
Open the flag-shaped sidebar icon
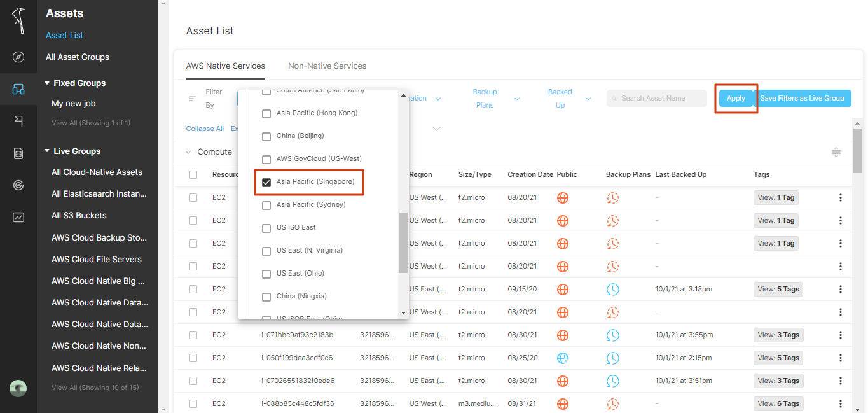click(18, 121)
